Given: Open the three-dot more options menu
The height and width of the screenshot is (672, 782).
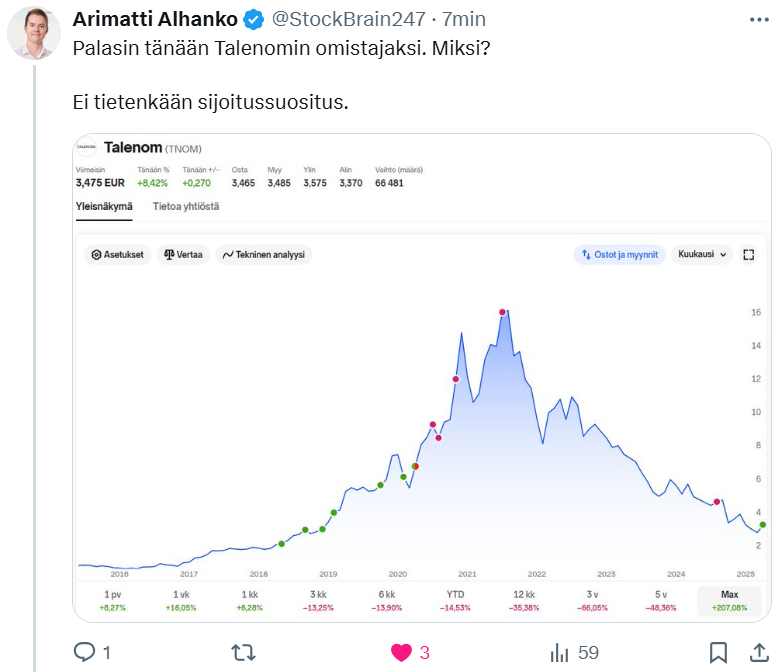Looking at the screenshot, I should click(759, 20).
